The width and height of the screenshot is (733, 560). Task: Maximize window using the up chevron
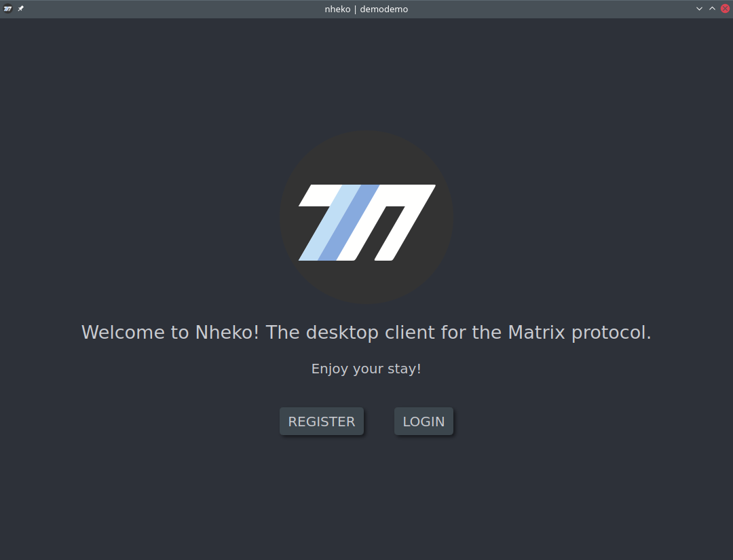pyautogui.click(x=712, y=9)
